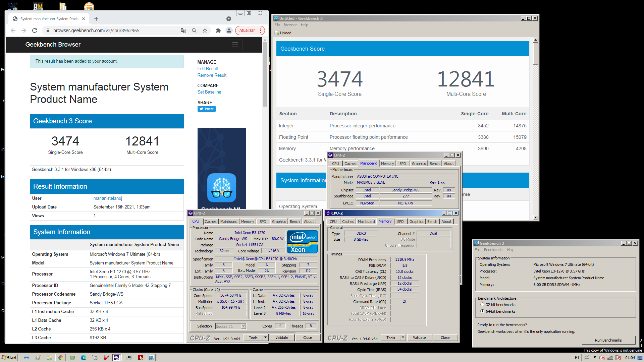
Task: Open Benchmarks menu in small Geekbench 3 window
Action: [493, 250]
